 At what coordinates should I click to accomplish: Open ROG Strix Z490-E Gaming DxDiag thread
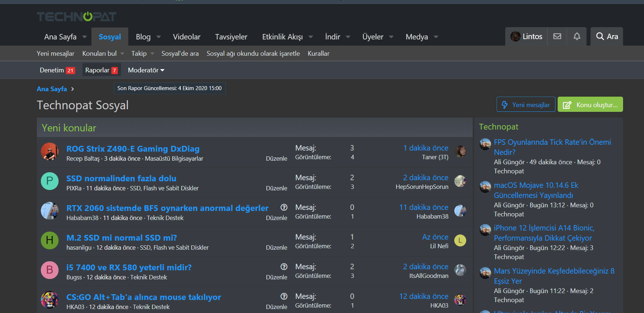coord(133,149)
